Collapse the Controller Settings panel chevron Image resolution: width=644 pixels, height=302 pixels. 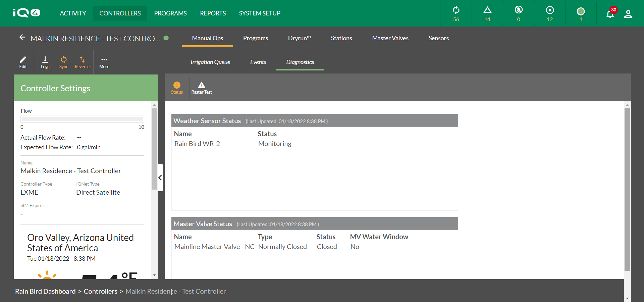click(x=160, y=178)
